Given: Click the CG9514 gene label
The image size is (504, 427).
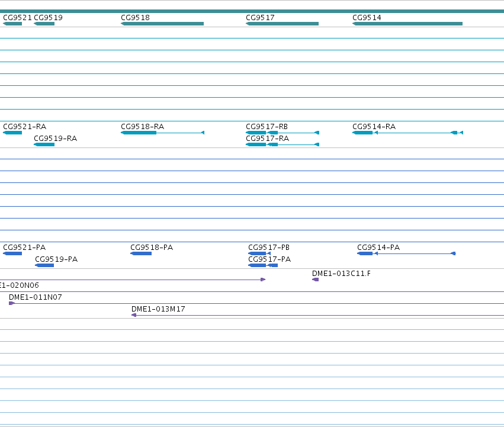Looking at the screenshot, I should [x=367, y=18].
